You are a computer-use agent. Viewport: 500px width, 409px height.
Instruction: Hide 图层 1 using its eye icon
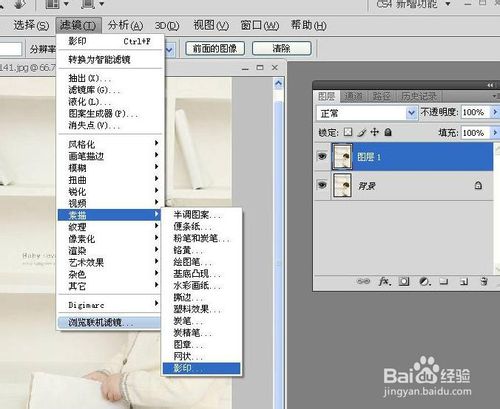322,156
